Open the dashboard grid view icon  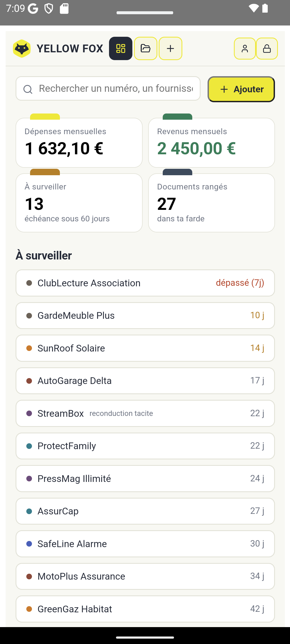(121, 49)
